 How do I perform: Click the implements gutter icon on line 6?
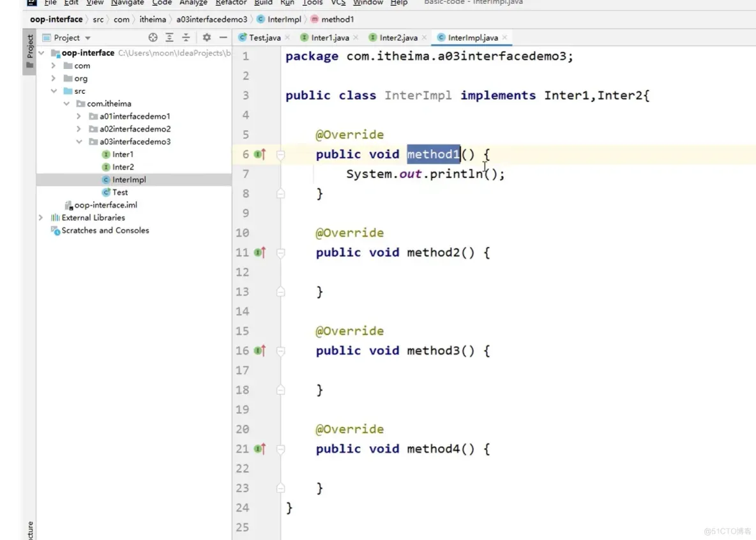coord(259,154)
